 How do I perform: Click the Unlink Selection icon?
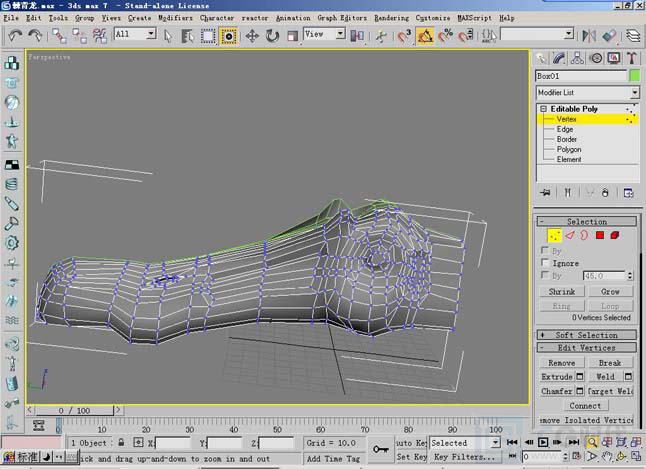[x=80, y=36]
